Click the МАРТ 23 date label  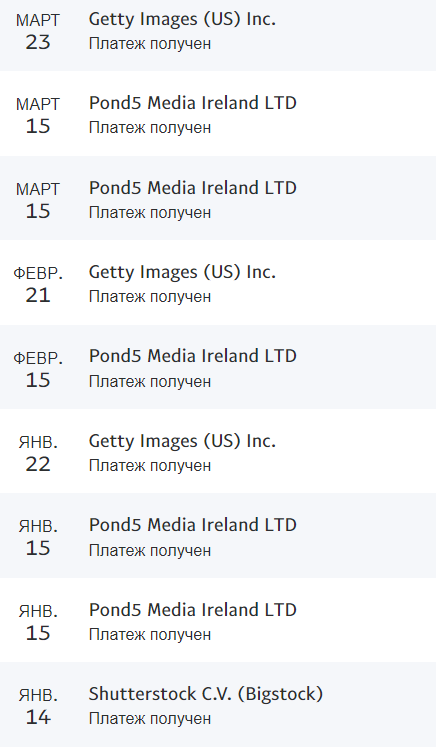tap(38, 32)
